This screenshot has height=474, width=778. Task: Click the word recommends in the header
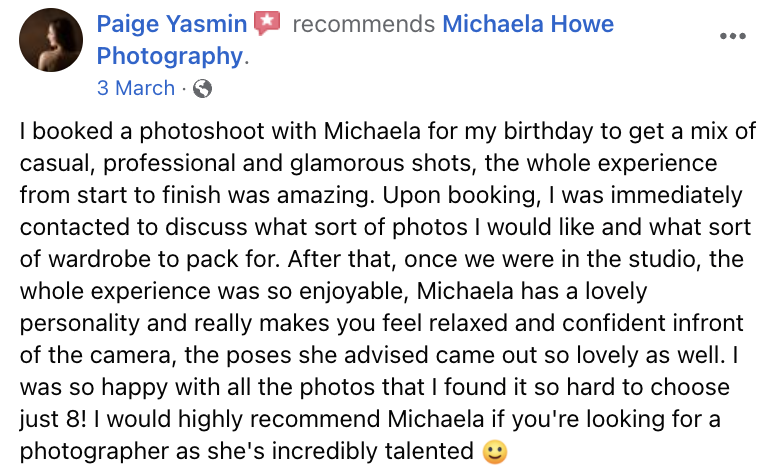pyautogui.click(x=363, y=23)
